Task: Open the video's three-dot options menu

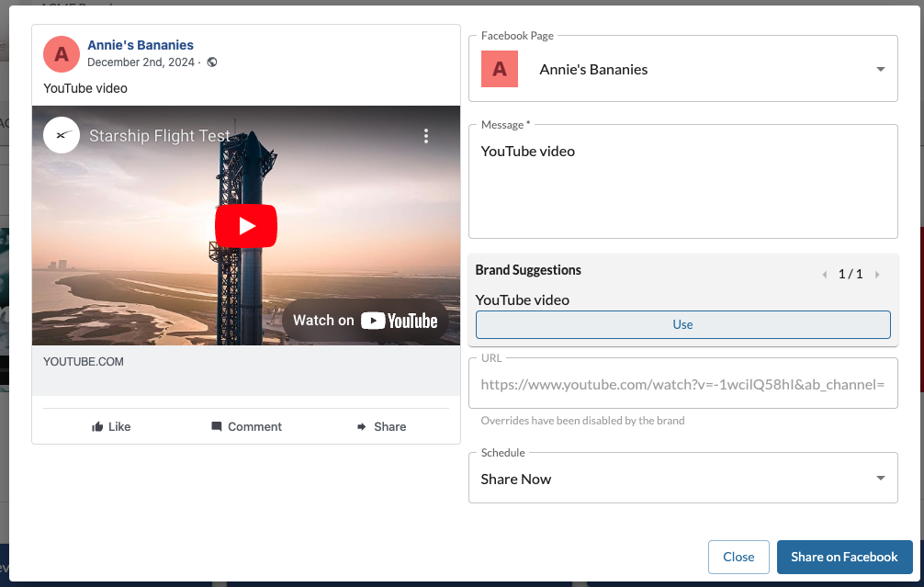Action: (426, 136)
